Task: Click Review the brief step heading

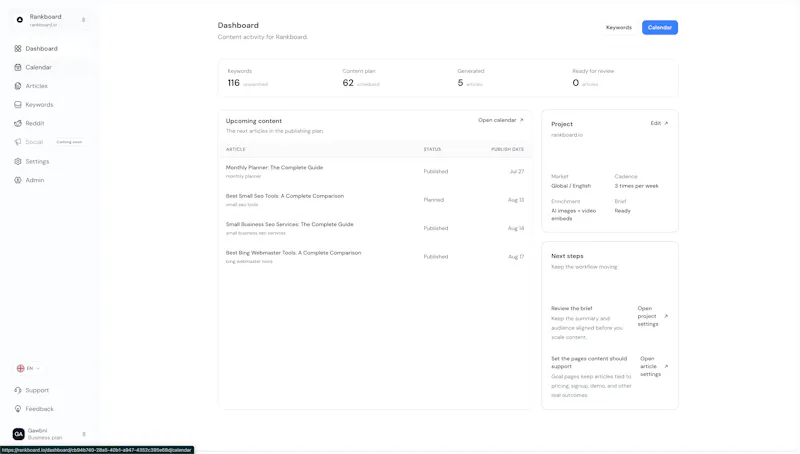Action: (571, 309)
